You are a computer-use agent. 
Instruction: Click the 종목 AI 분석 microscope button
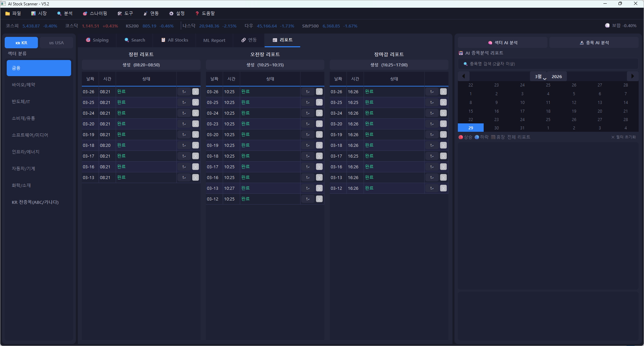594,43
